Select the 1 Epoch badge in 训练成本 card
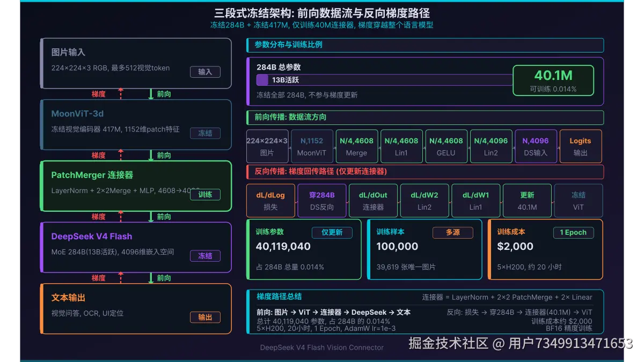Viewport: 644px width, 362px height. coord(574,233)
